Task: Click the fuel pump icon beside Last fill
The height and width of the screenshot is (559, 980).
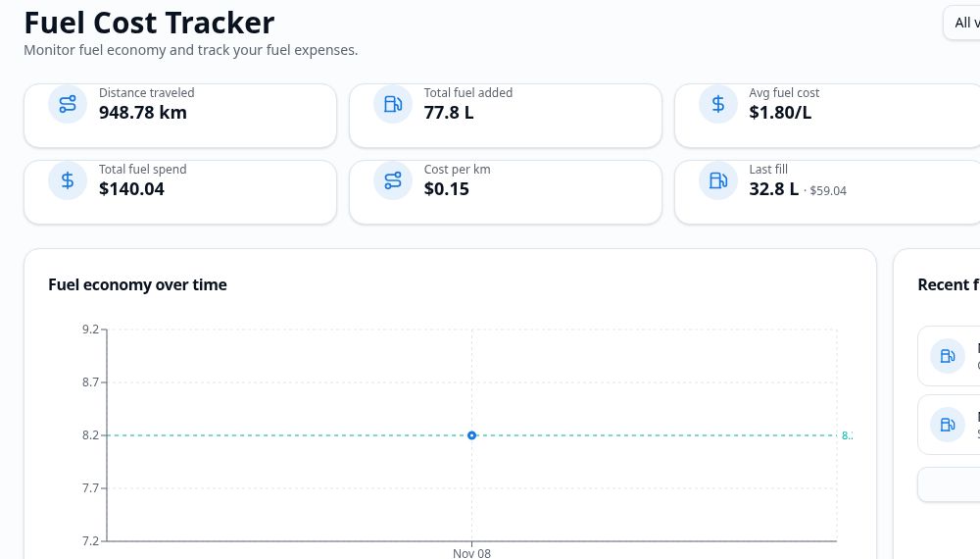Action: [x=718, y=180]
